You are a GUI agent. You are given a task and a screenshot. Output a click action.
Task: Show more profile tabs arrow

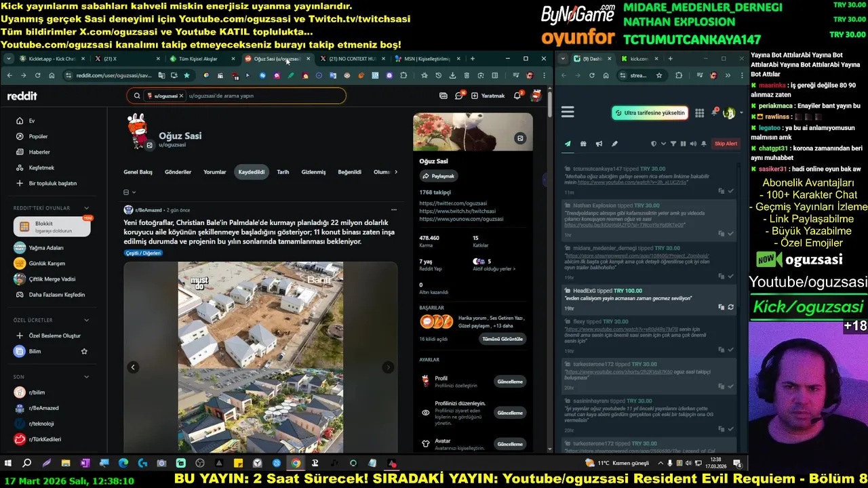tap(395, 172)
